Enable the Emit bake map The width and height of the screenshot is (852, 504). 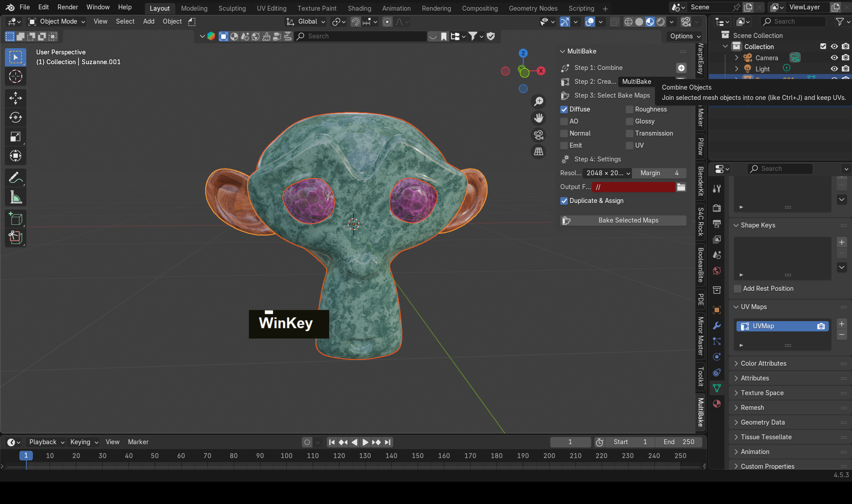[x=564, y=145]
